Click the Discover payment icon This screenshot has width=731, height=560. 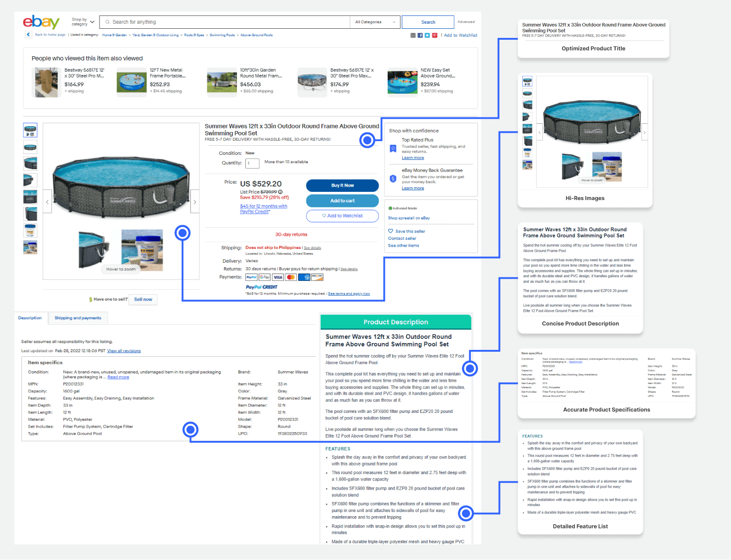[x=317, y=277]
